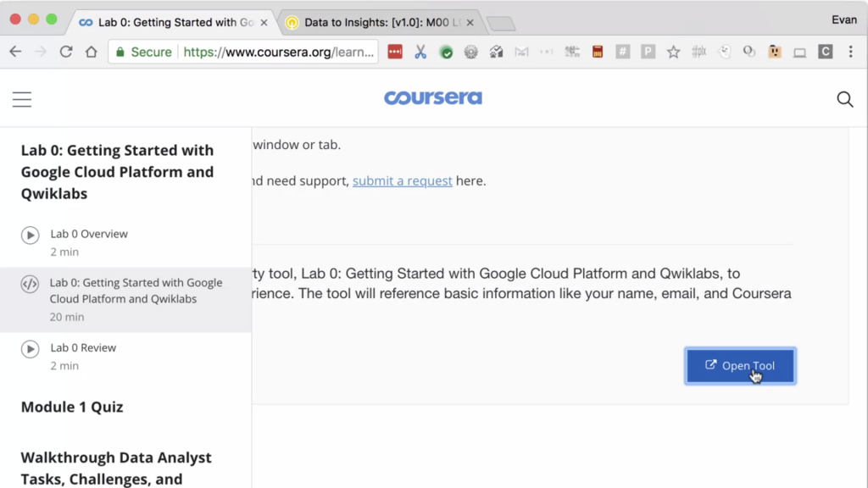Click the Coursera logo
The height and width of the screenshot is (488, 868).
[x=433, y=98]
